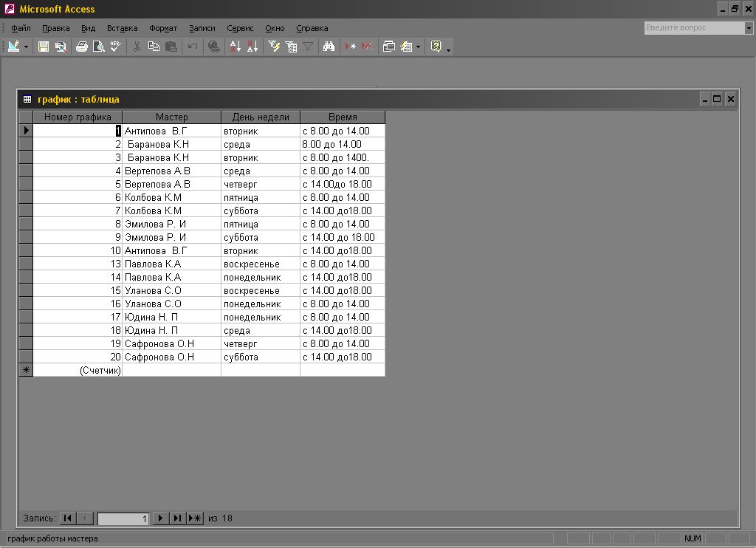
Task: Open the Вид menu
Action: (89, 28)
